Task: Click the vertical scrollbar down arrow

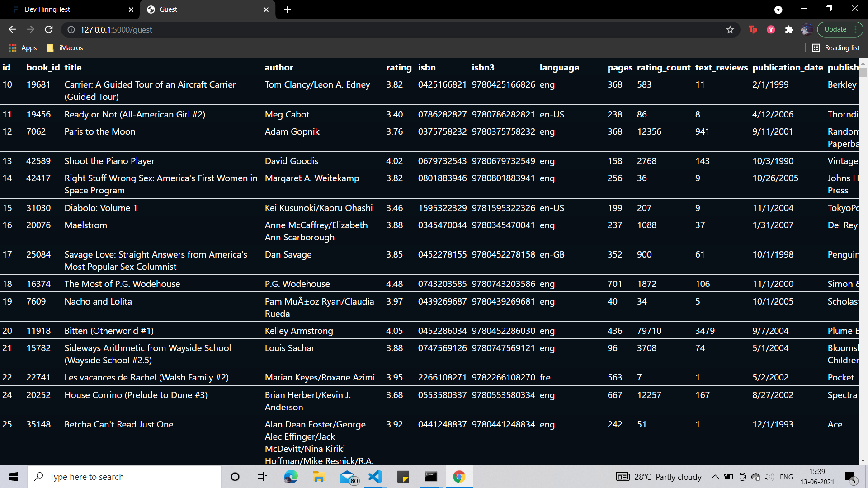Action: pyautogui.click(x=863, y=461)
